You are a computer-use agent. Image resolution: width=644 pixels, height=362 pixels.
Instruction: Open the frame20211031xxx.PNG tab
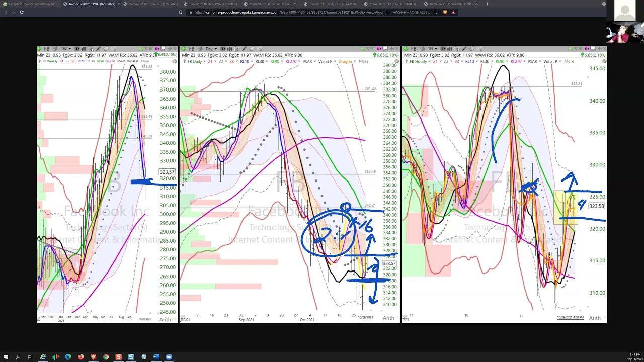pyautogui.click(x=211, y=4)
